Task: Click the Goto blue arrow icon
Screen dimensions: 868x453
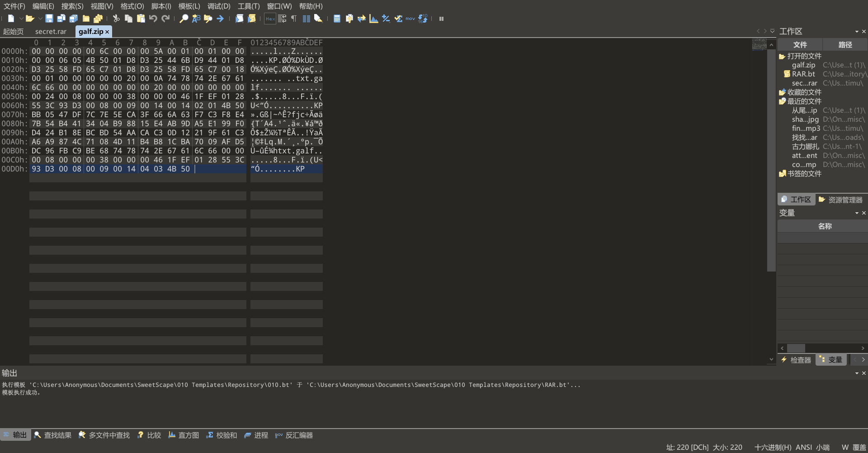Action: tap(220, 19)
